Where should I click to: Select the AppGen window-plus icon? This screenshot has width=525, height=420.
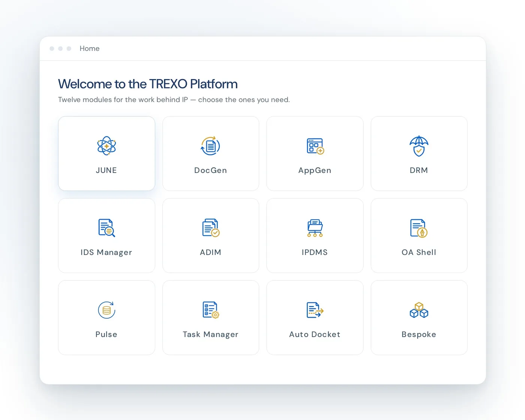coord(315,146)
